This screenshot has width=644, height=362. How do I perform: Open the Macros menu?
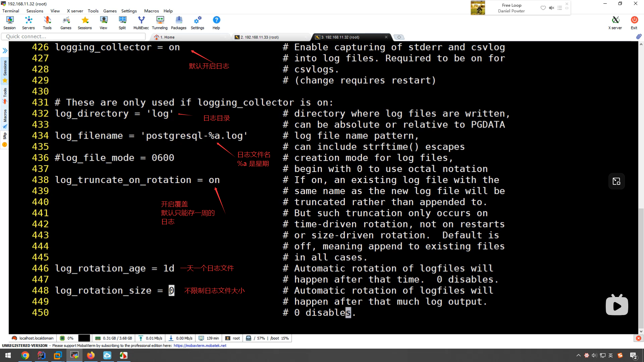tap(151, 11)
